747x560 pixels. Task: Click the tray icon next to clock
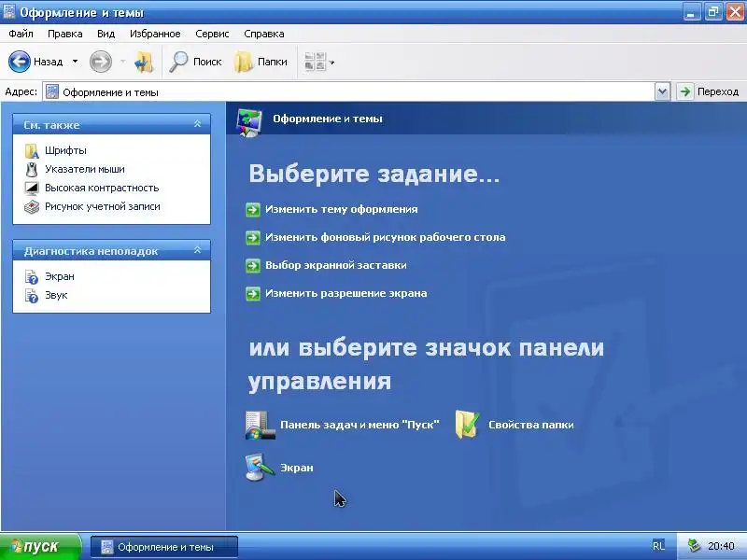click(x=694, y=546)
